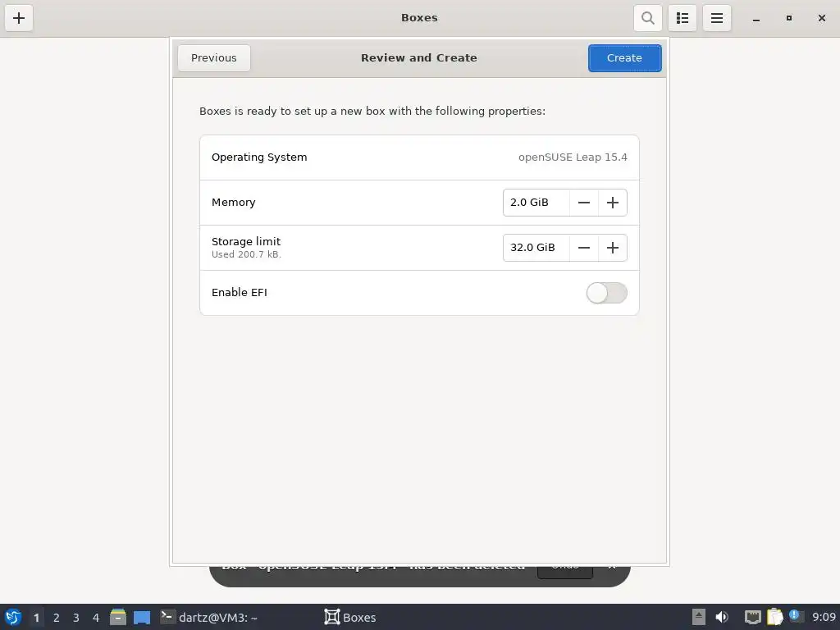Image resolution: width=840 pixels, height=630 pixels.
Task: Click the removable media eject tray icon
Action: 699,617
